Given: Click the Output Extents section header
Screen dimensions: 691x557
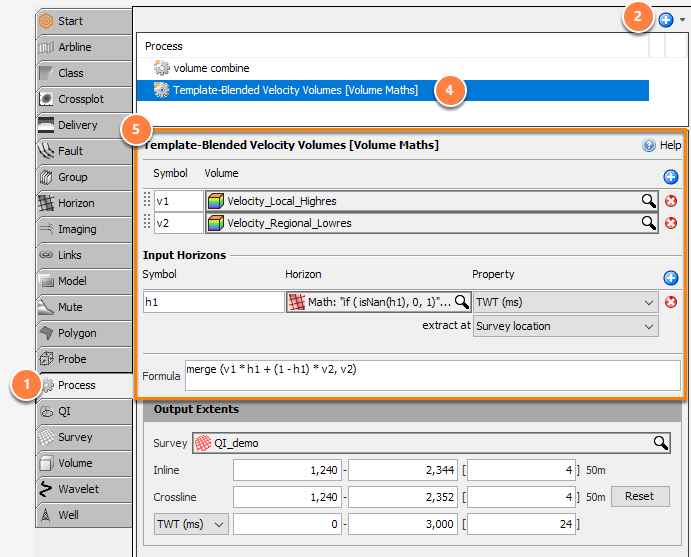Looking at the screenshot, I should tap(412, 410).
